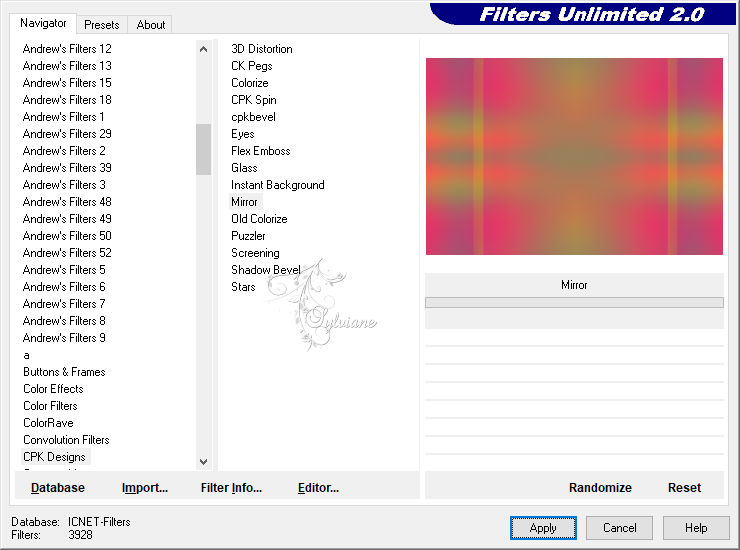Choose the Glass filter

click(x=244, y=168)
